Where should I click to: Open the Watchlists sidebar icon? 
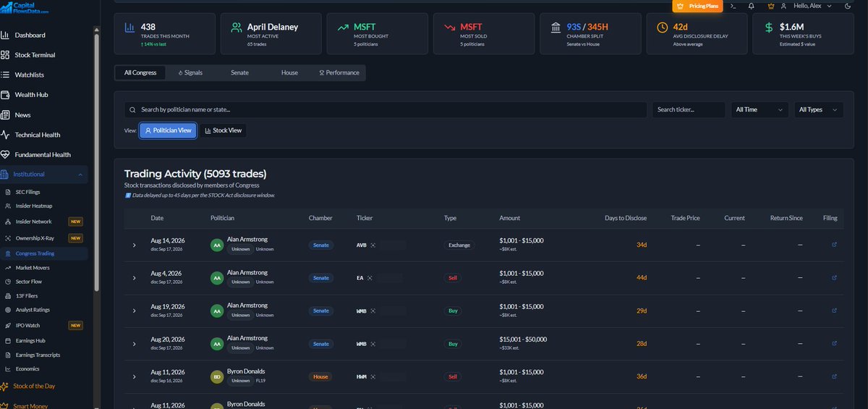pyautogui.click(x=5, y=75)
